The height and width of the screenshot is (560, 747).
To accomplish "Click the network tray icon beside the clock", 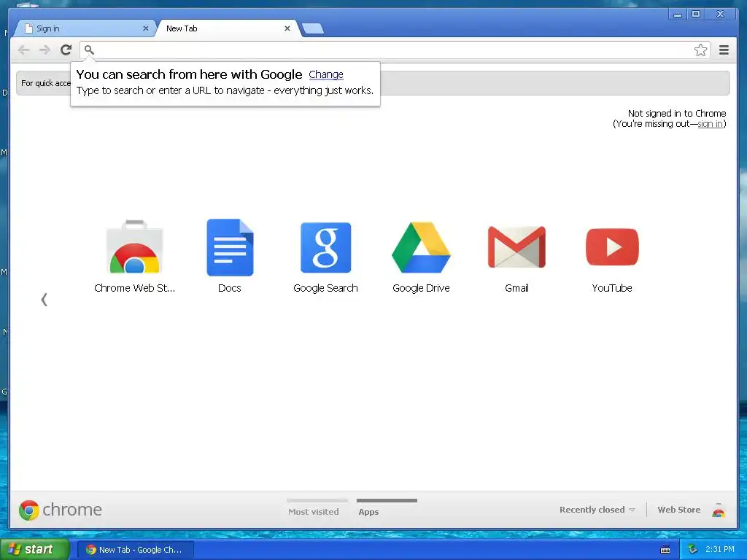I will click(x=692, y=549).
